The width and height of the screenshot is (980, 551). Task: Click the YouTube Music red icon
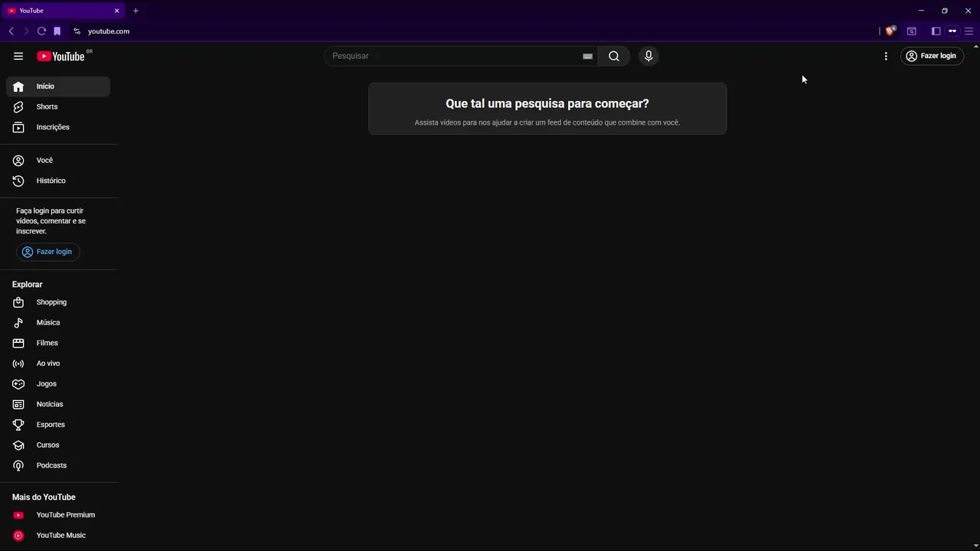pos(18,536)
